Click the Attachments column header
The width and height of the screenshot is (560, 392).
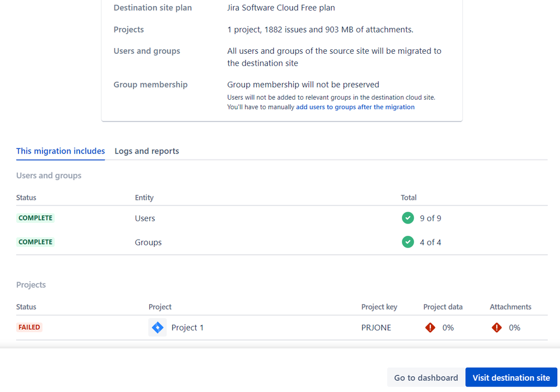coord(510,307)
